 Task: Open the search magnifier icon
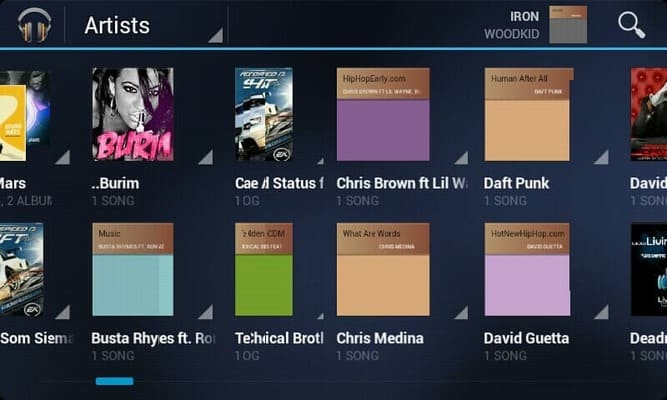pos(631,25)
